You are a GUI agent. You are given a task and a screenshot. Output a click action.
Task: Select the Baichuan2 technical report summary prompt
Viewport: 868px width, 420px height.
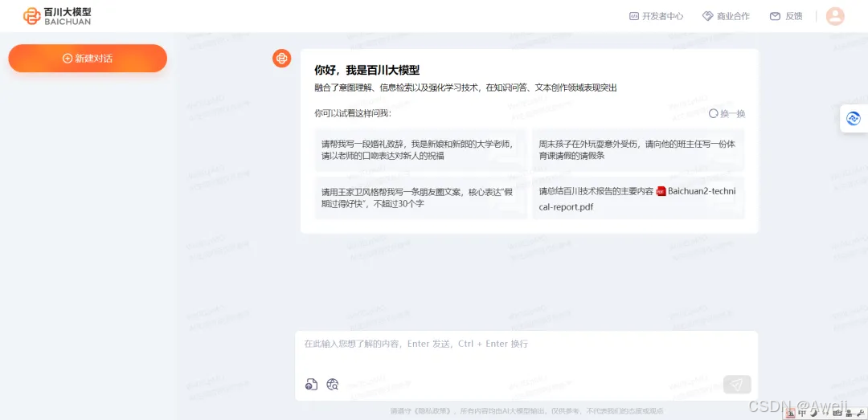pyautogui.click(x=637, y=198)
